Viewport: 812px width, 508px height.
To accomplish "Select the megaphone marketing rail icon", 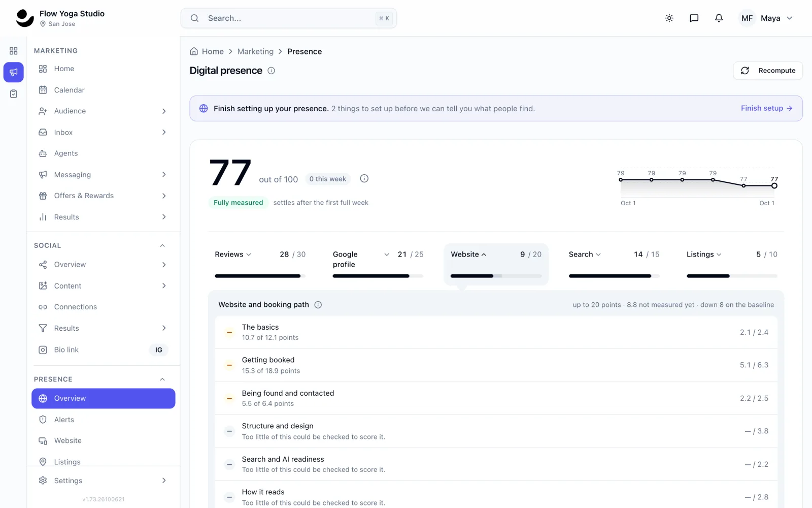I will pos(14,72).
